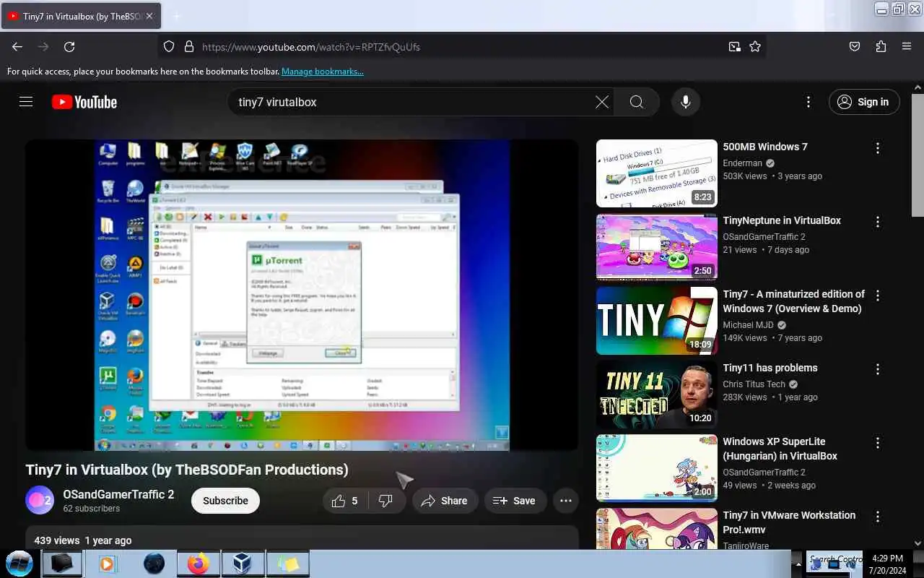Go to YouTube home via logo
924x578 pixels.
pos(84,102)
